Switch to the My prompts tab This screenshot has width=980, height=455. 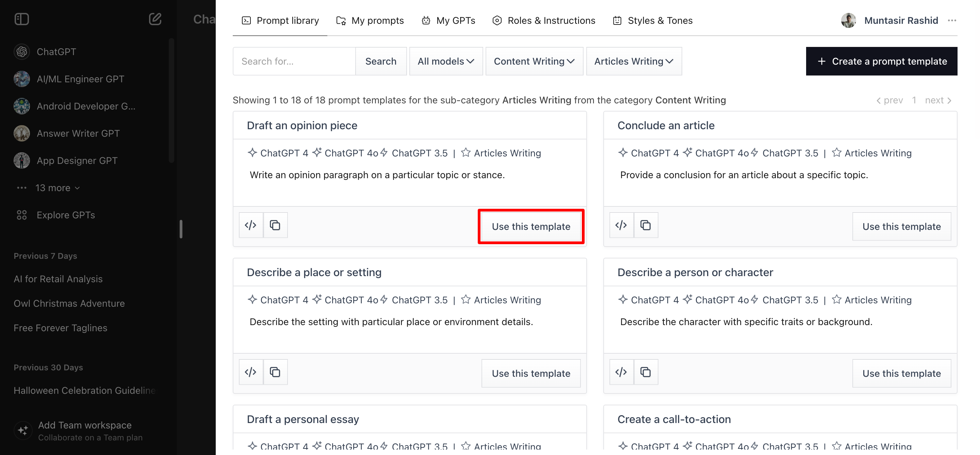coord(370,20)
